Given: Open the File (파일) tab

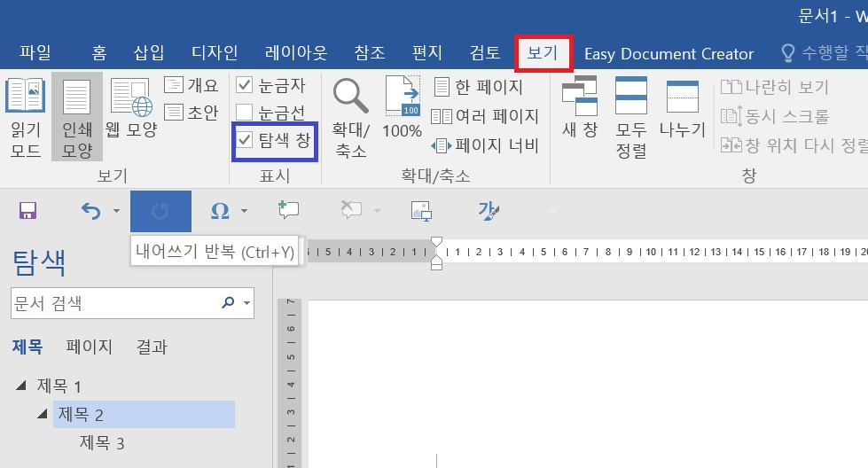Looking at the screenshot, I should (x=35, y=53).
